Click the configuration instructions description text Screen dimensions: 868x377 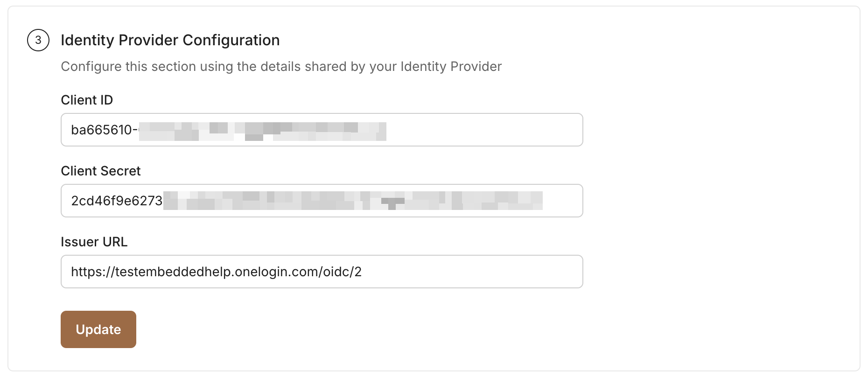280,66
